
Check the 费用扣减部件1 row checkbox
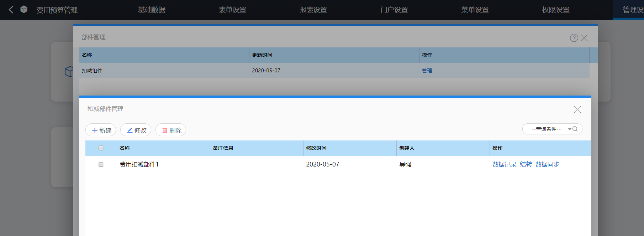pos(101,165)
